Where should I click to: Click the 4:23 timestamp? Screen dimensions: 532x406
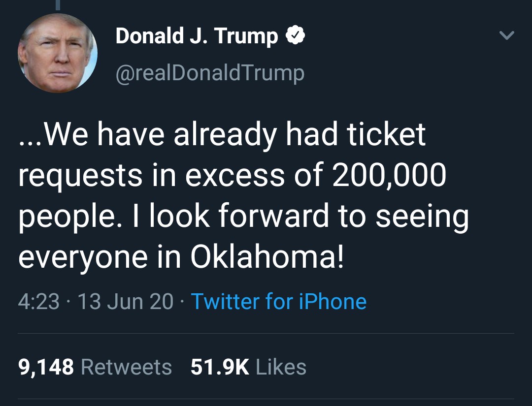click(x=38, y=301)
